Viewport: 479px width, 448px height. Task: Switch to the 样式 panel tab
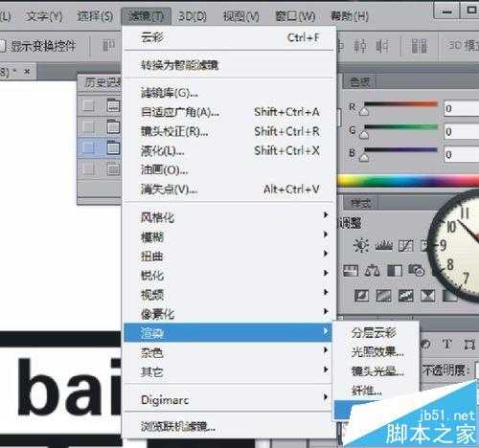(x=360, y=203)
